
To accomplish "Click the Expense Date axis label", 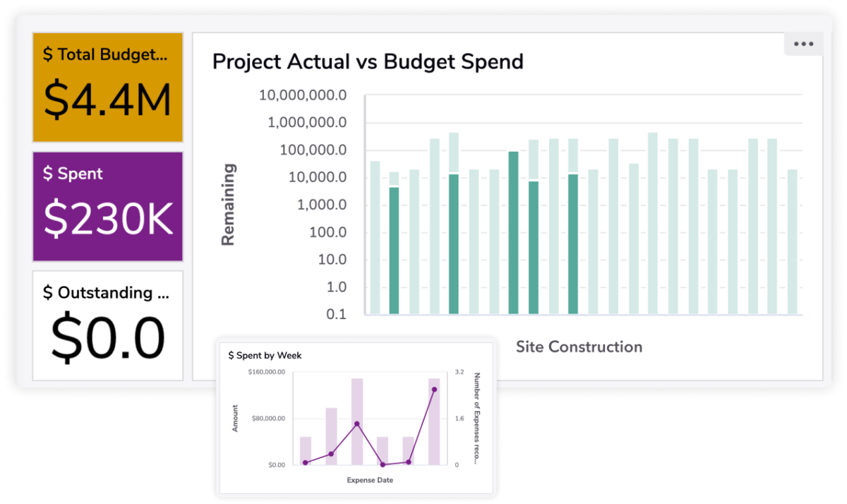I will 370,479.
